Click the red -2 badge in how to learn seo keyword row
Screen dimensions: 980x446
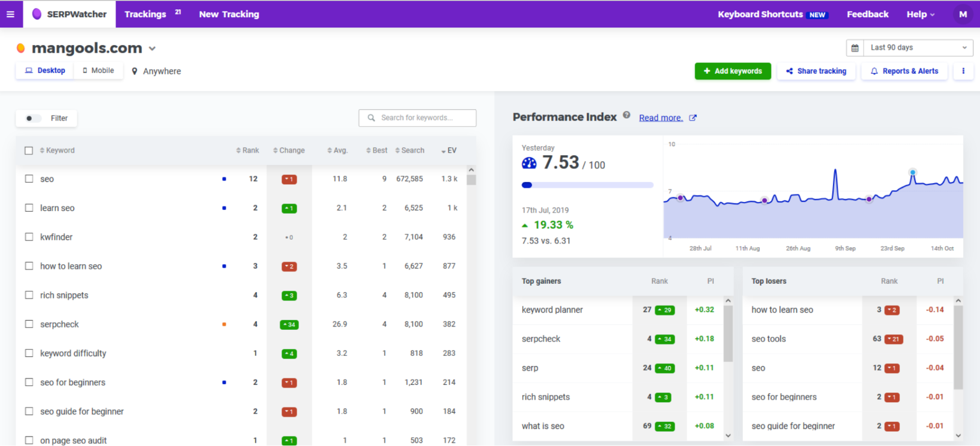click(289, 267)
